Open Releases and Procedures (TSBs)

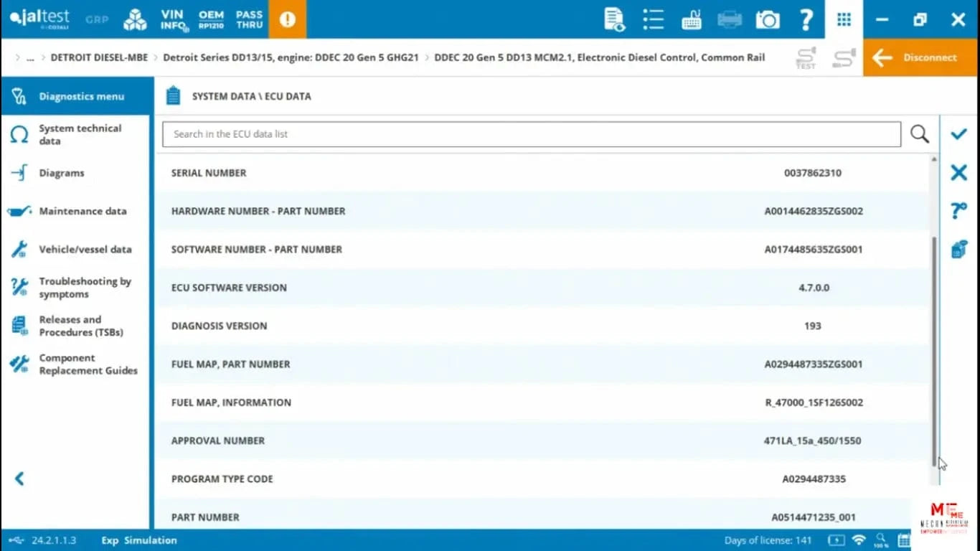[x=77, y=326]
